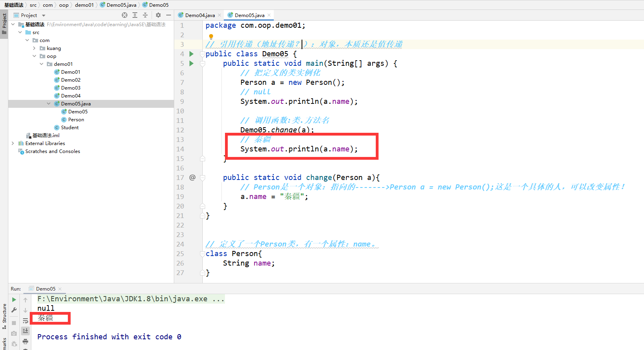Viewport: 644px width, 350px height.
Task: Collapse the demo01 package arrow
Action: click(42, 64)
